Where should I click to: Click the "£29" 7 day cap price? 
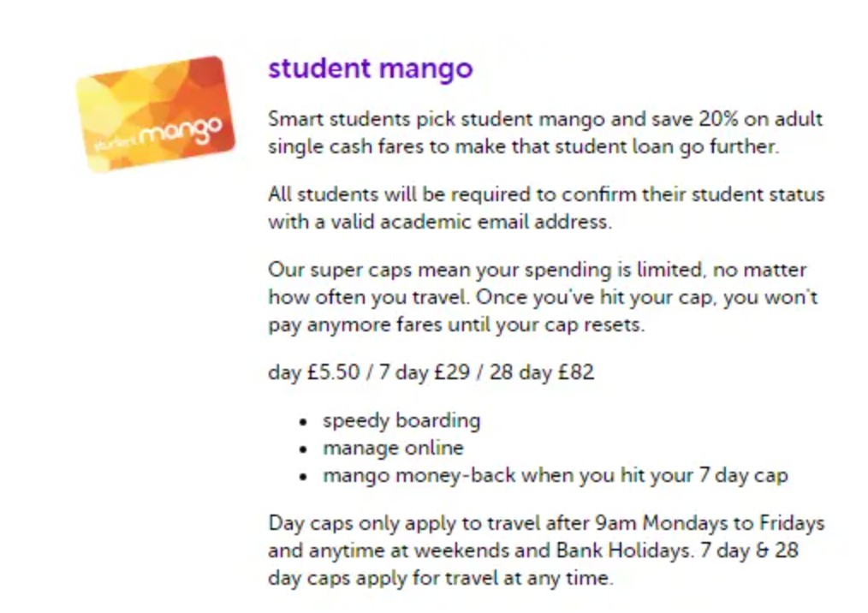tap(453, 373)
